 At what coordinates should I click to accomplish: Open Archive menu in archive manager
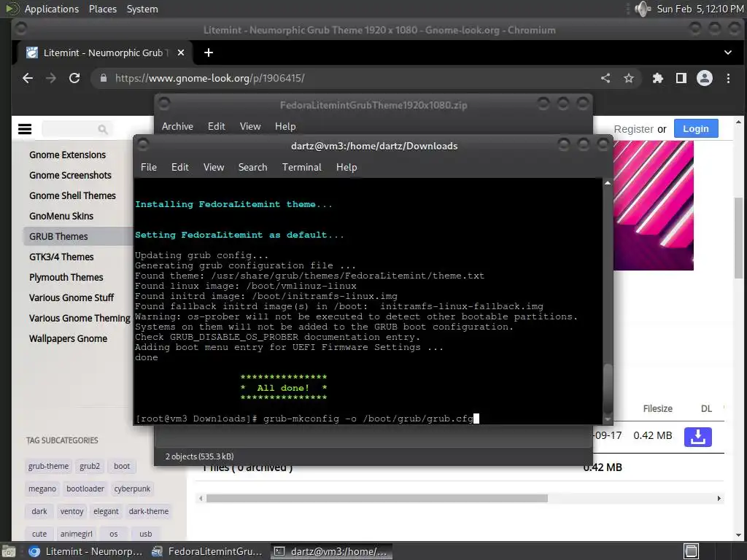[177, 126]
